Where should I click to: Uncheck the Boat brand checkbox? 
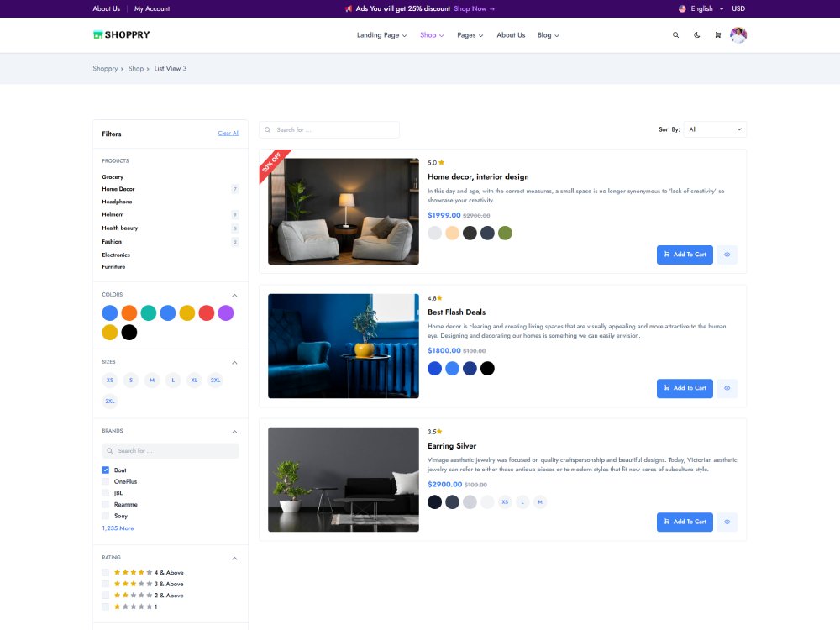(106, 470)
